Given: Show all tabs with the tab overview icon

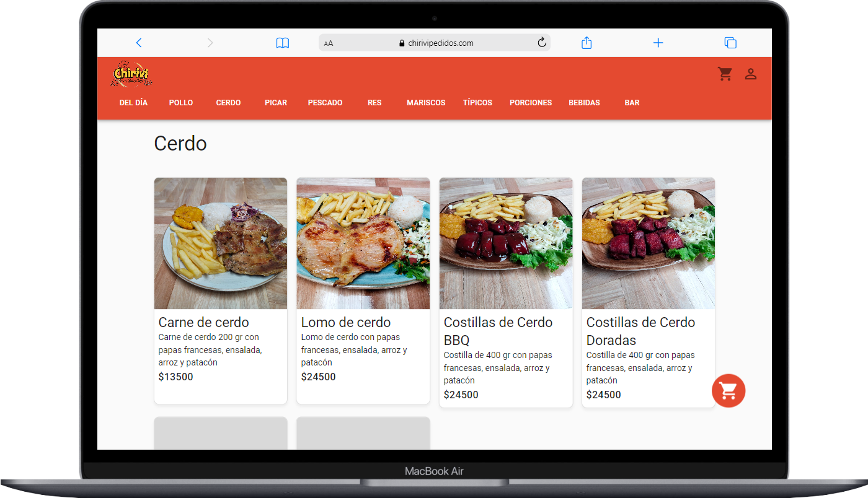Looking at the screenshot, I should pos(730,42).
